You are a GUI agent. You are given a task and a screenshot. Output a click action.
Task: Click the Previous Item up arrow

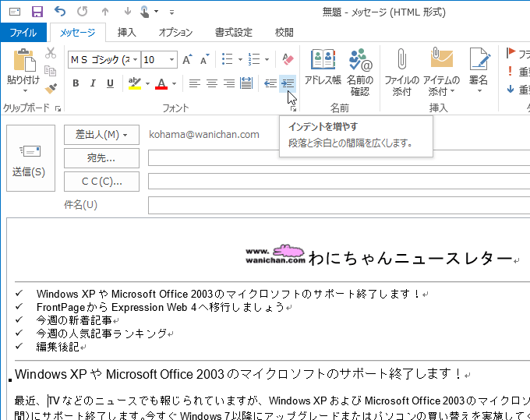pyautogui.click(x=105, y=12)
